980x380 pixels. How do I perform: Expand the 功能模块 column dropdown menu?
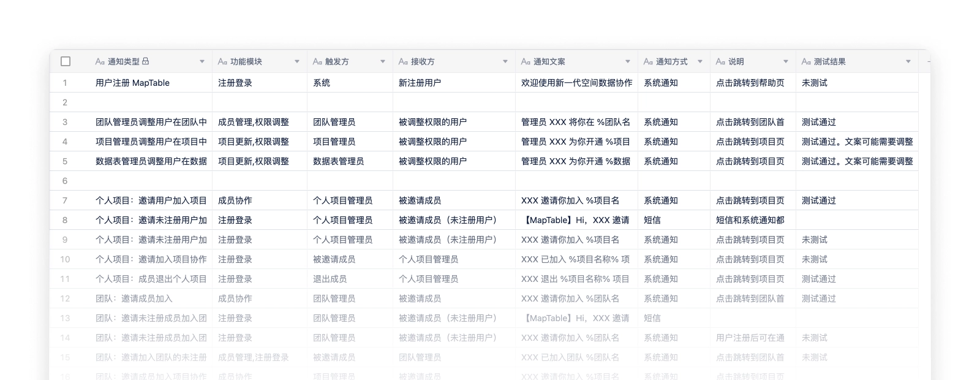(x=297, y=62)
